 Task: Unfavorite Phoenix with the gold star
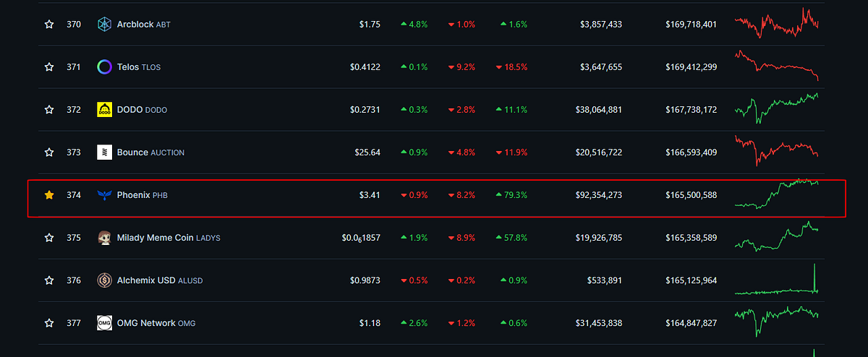49,195
